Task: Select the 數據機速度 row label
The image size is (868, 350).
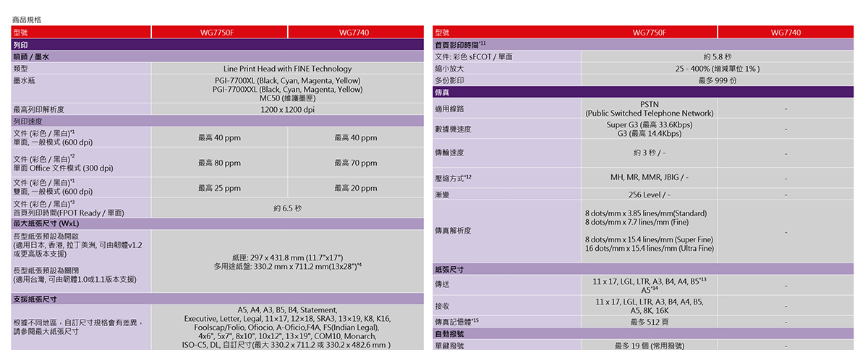Action: click(x=453, y=129)
